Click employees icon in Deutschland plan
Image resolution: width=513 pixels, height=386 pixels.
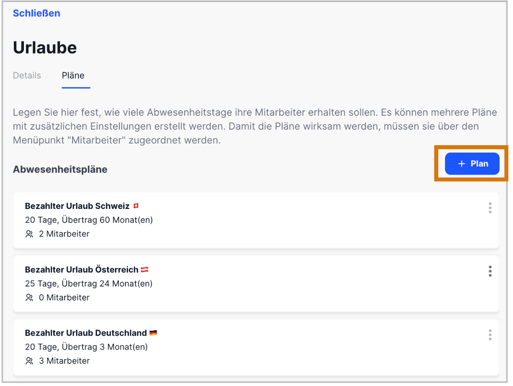point(29,361)
